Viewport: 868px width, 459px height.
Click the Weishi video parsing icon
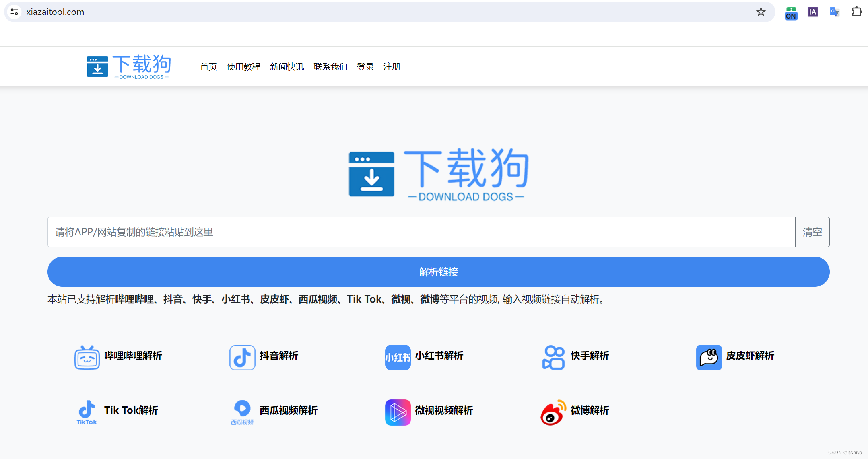point(398,412)
